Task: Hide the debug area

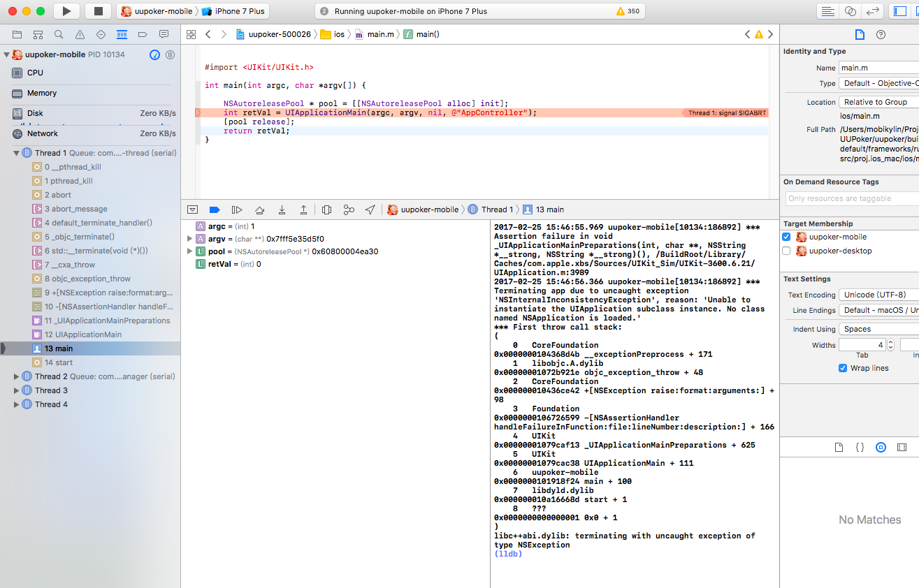Action: click(x=193, y=210)
